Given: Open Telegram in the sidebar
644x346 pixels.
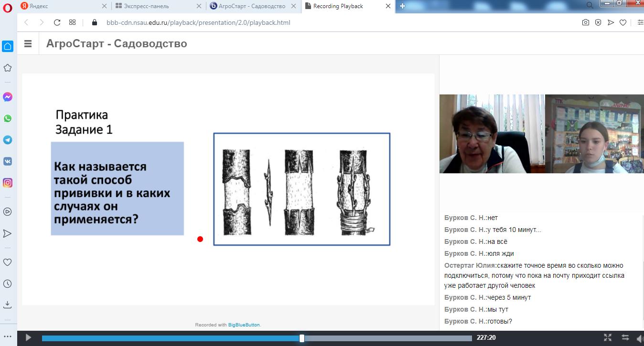Looking at the screenshot, I should [x=8, y=140].
